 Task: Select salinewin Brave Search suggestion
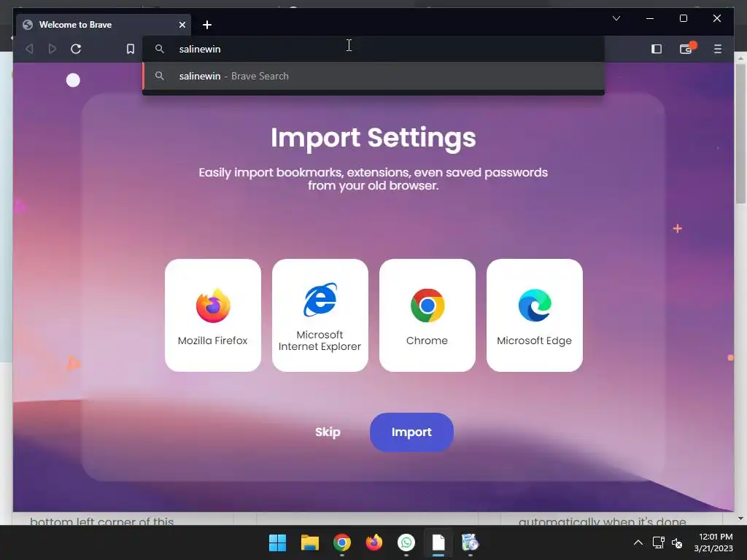pyautogui.click(x=373, y=76)
